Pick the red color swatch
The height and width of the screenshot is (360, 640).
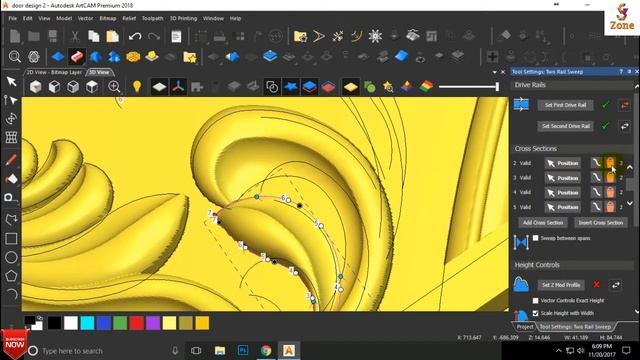click(136, 323)
